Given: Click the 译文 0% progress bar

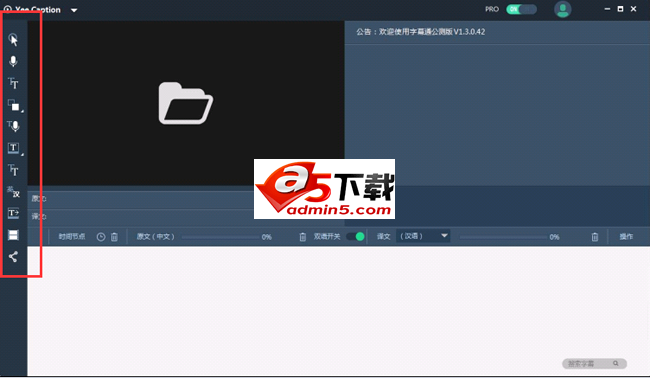Looking at the screenshot, I should point(503,237).
